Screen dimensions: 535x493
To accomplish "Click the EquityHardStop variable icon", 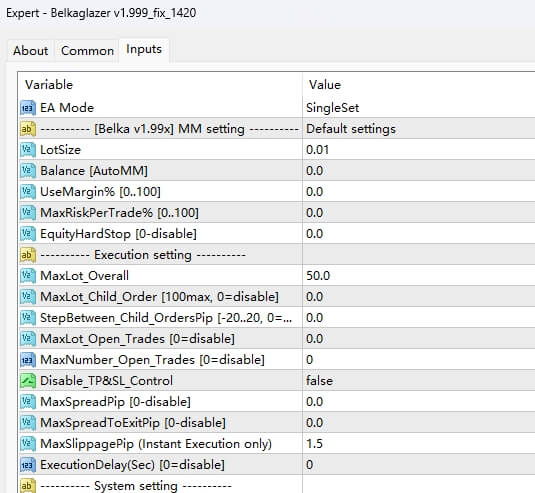I will click(28, 234).
